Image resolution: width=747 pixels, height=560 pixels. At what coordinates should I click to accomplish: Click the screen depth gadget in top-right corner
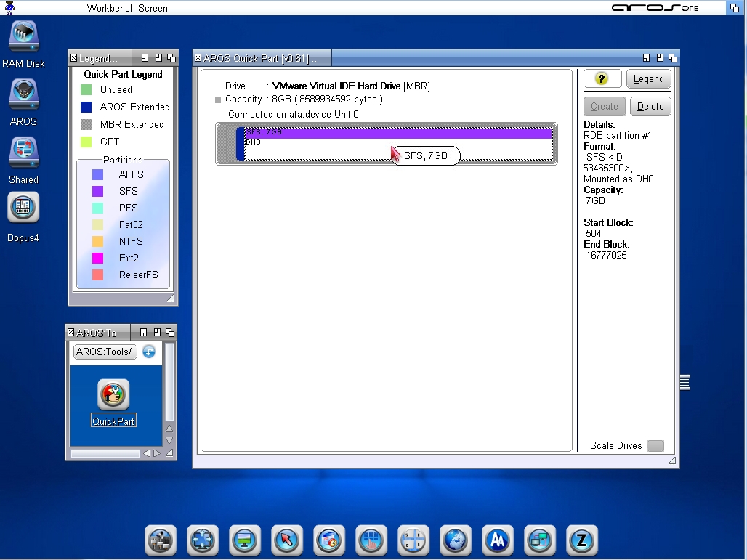click(735, 7)
